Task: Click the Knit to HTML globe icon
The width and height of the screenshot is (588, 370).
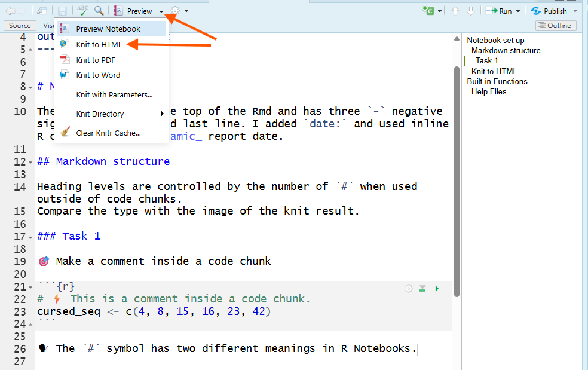Action: pyautogui.click(x=65, y=44)
